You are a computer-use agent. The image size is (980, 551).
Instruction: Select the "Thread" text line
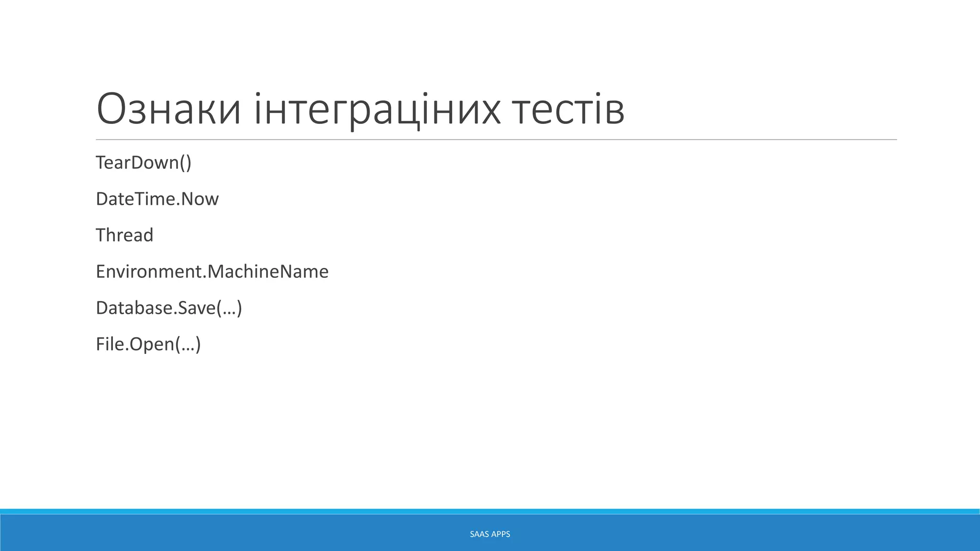click(124, 235)
